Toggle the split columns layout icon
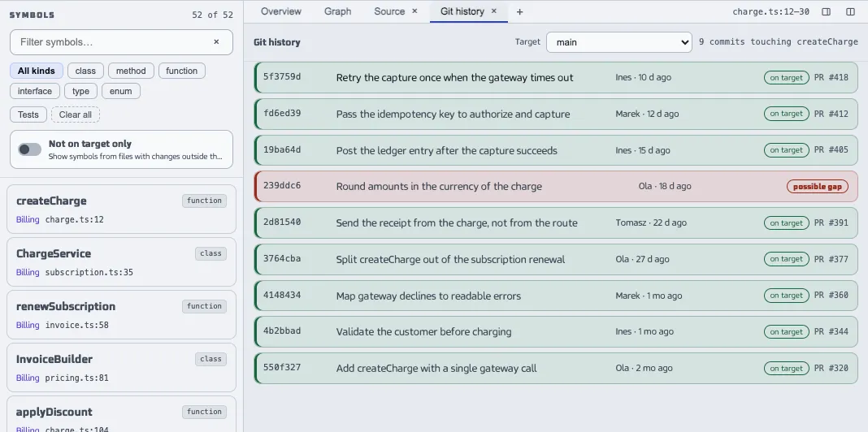Image resolution: width=868 pixels, height=432 pixels. click(x=850, y=11)
